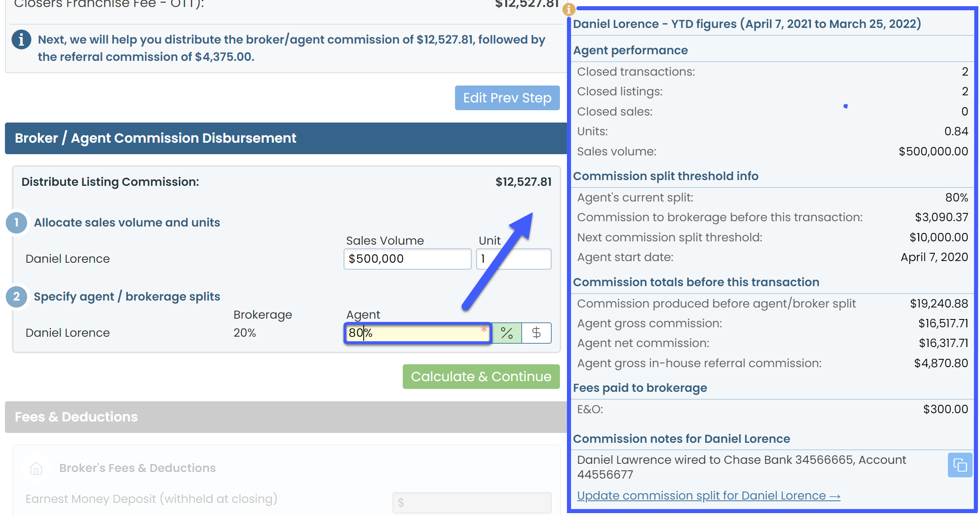This screenshot has height=516, width=980.
Task: Click the house icon beside Broker's Fees
Action: 36,468
